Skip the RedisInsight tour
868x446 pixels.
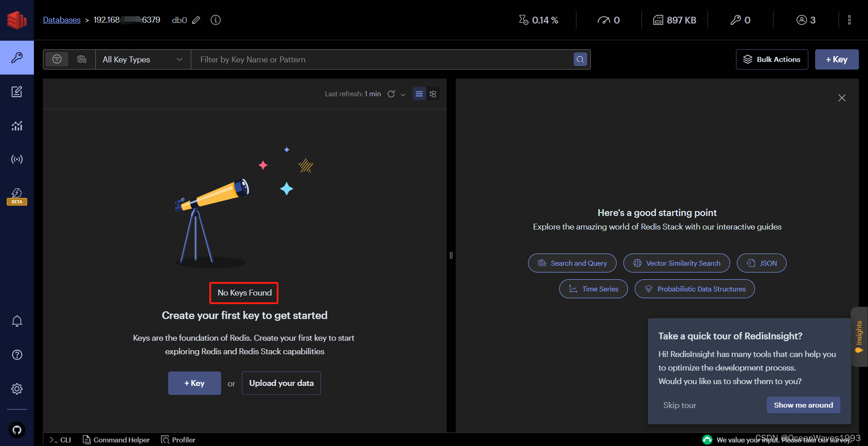679,405
